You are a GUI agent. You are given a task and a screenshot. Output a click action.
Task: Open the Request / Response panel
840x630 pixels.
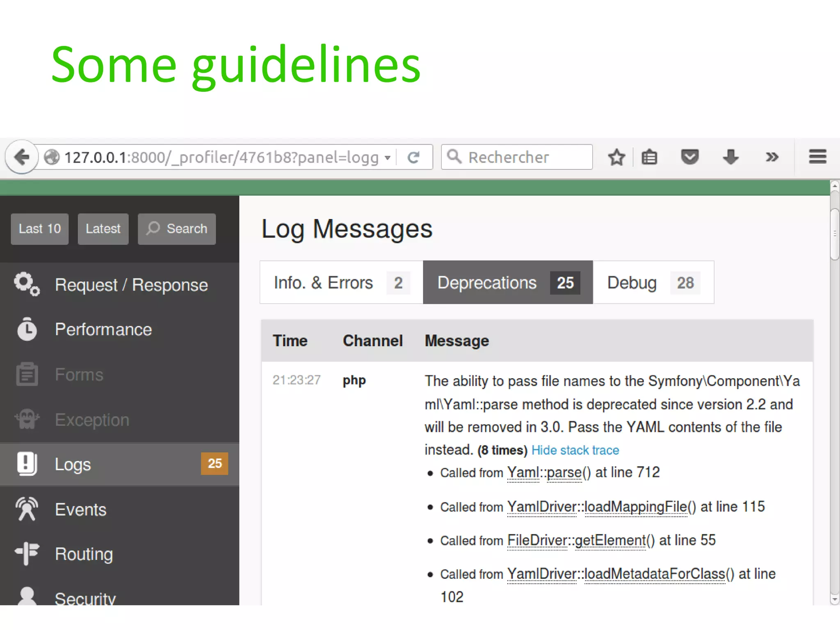(x=119, y=285)
